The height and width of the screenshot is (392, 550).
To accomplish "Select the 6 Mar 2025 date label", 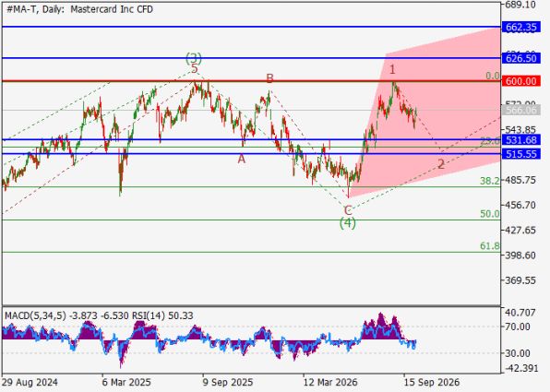I will [126, 382].
